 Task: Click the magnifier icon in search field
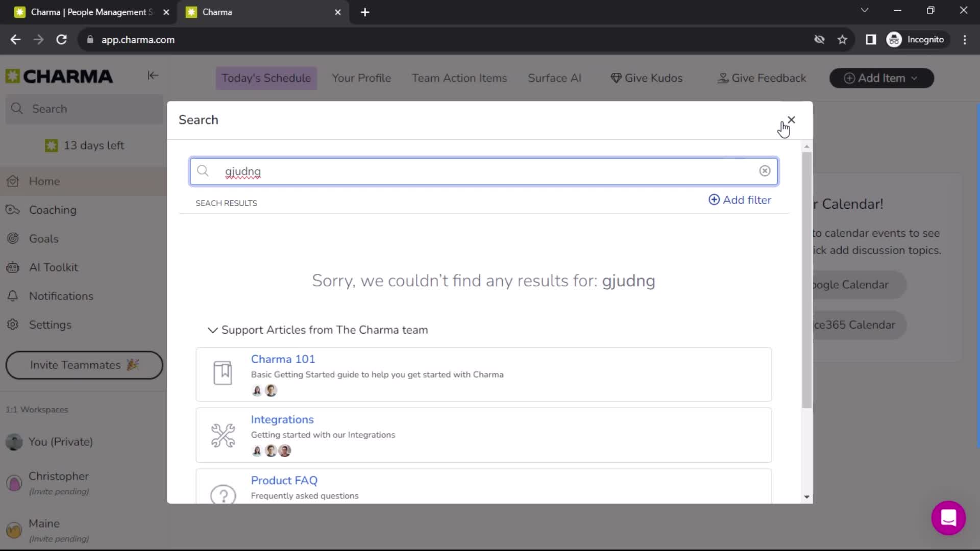click(203, 171)
